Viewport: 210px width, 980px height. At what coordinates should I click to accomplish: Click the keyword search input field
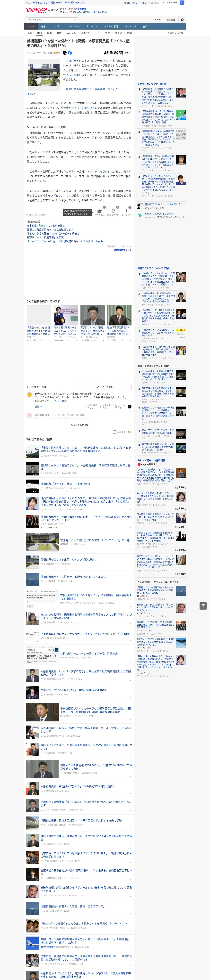point(49,20)
